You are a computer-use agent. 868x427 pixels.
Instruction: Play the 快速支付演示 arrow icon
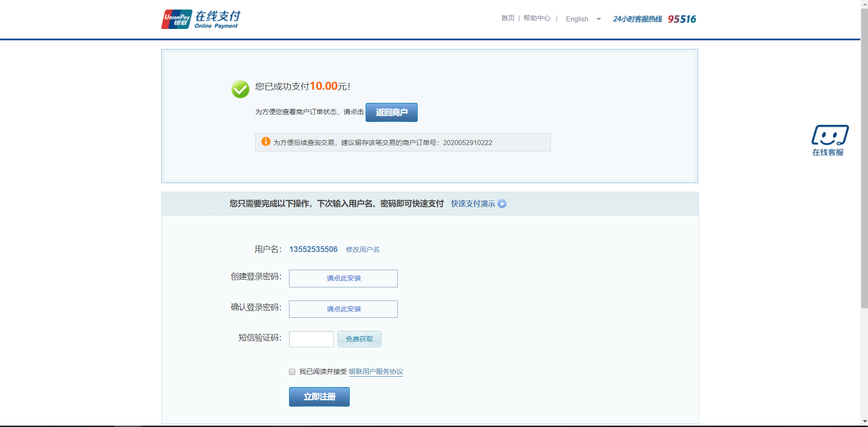pyautogui.click(x=502, y=204)
